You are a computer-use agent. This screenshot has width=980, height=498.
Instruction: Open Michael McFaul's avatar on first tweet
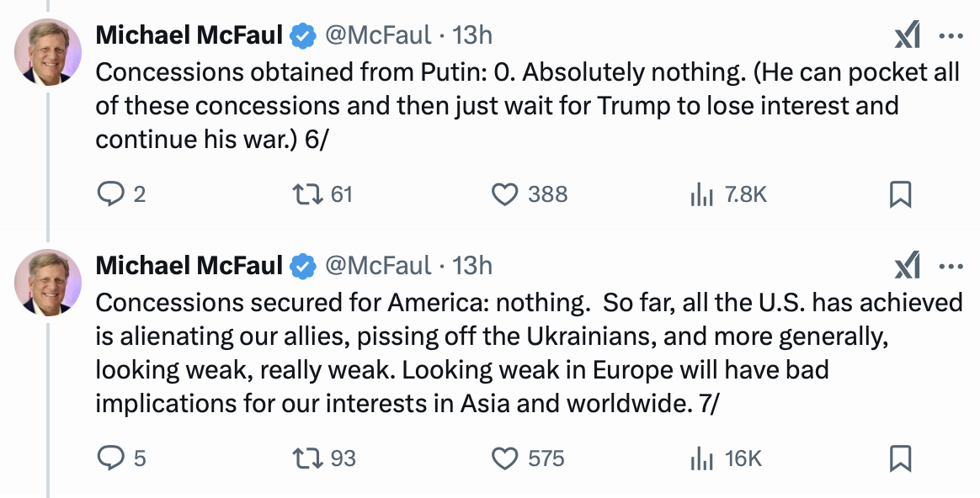pos(48,52)
